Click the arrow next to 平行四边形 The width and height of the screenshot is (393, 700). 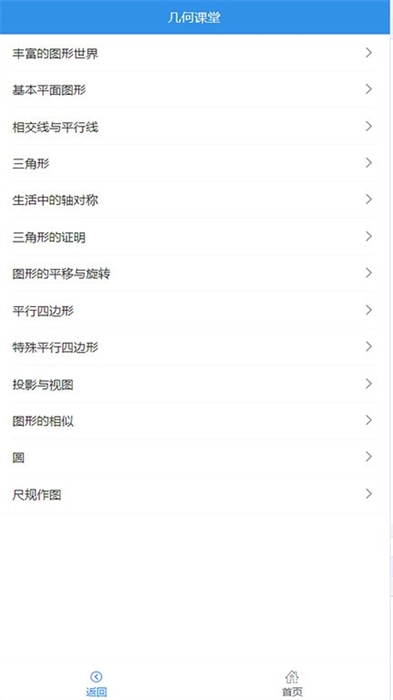click(x=368, y=310)
